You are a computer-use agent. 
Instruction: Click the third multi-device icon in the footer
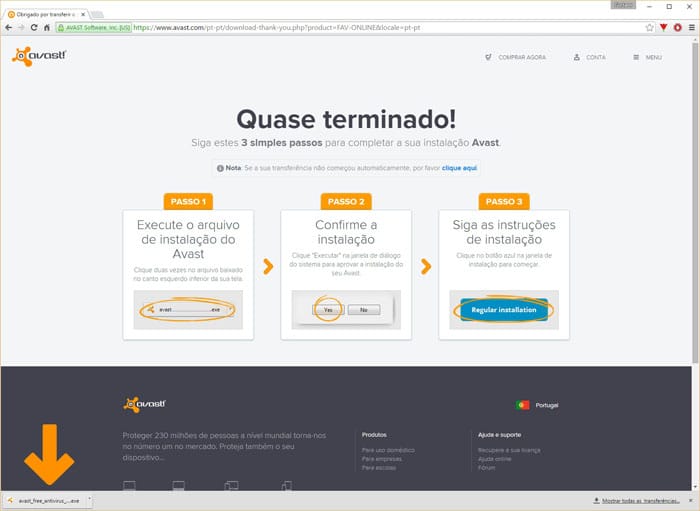[x=231, y=486]
